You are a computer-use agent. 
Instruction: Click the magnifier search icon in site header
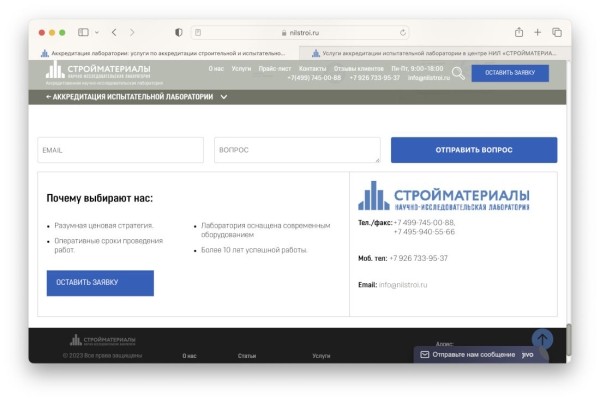coord(458,73)
